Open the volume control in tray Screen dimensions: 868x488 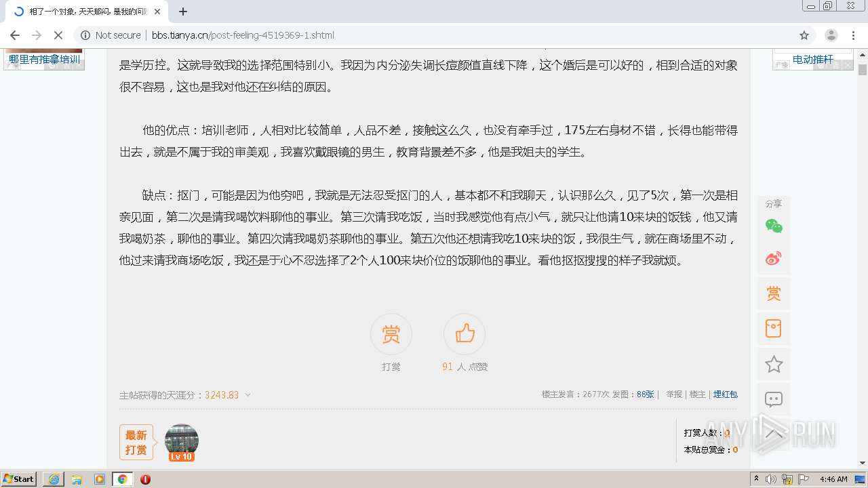tap(772, 479)
